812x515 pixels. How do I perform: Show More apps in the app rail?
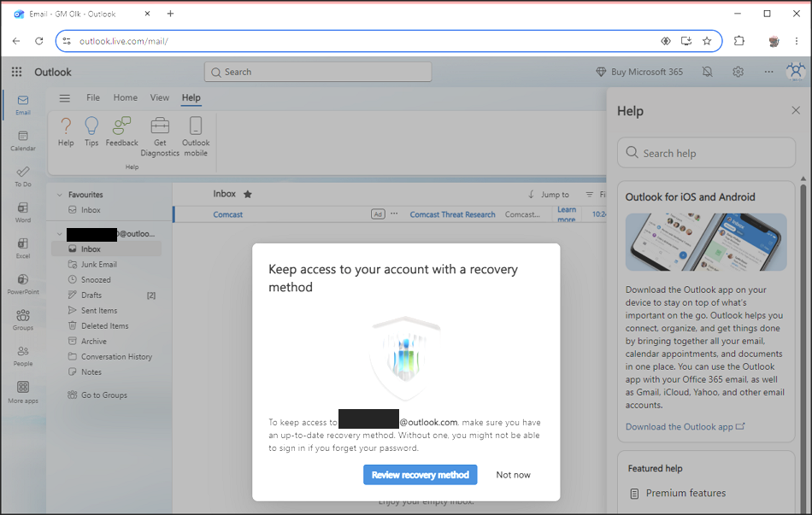tap(23, 392)
